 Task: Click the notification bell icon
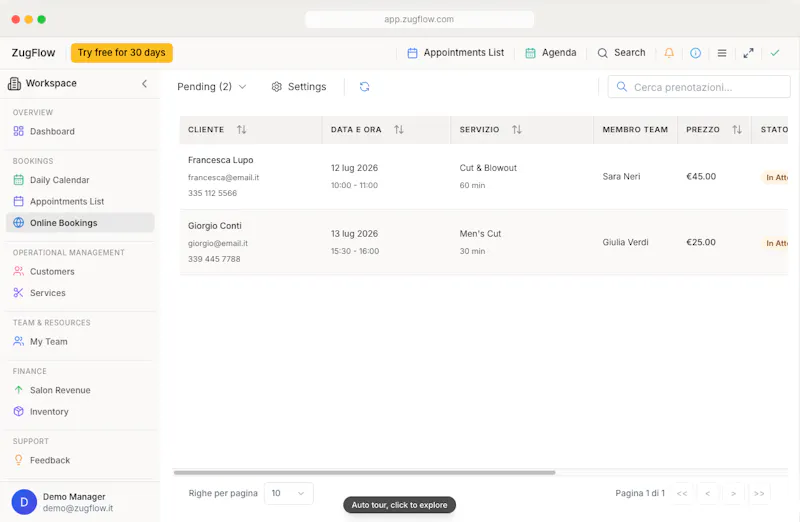[669, 53]
